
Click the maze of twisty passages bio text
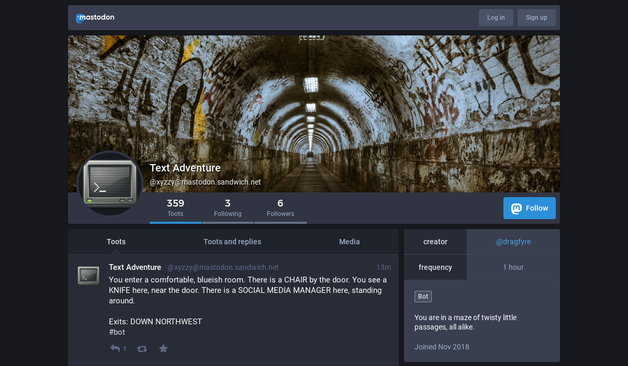465,322
